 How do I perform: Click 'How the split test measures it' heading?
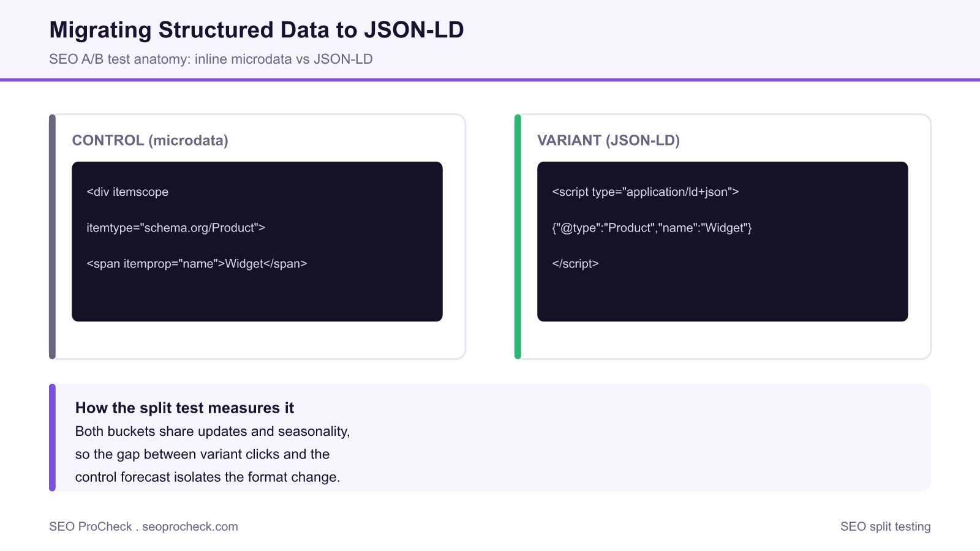tap(184, 408)
